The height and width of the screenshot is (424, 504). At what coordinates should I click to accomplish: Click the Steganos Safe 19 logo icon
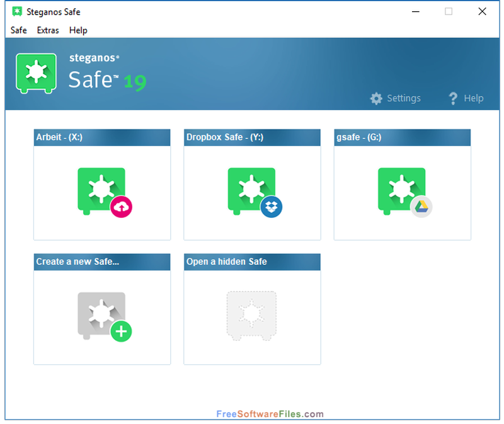[x=37, y=73]
